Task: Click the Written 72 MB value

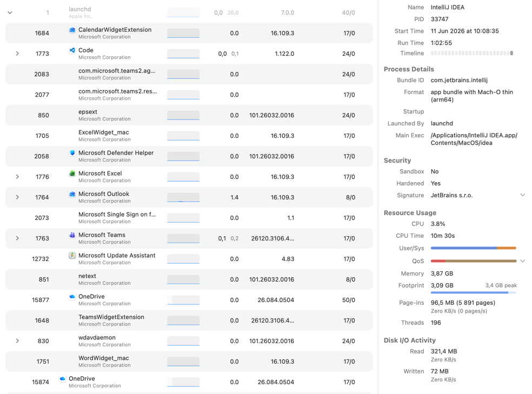Action: pos(440,372)
